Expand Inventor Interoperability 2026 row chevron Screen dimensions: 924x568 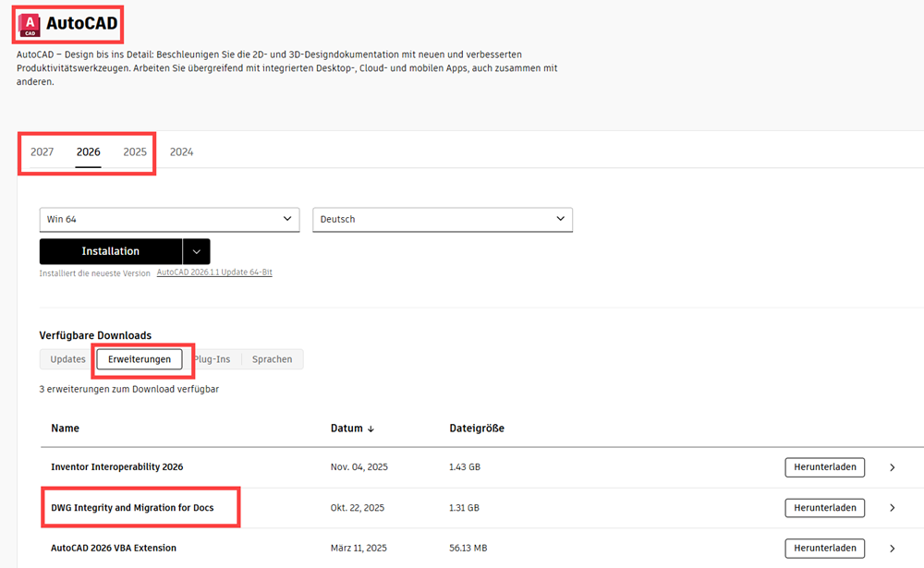[893, 467]
